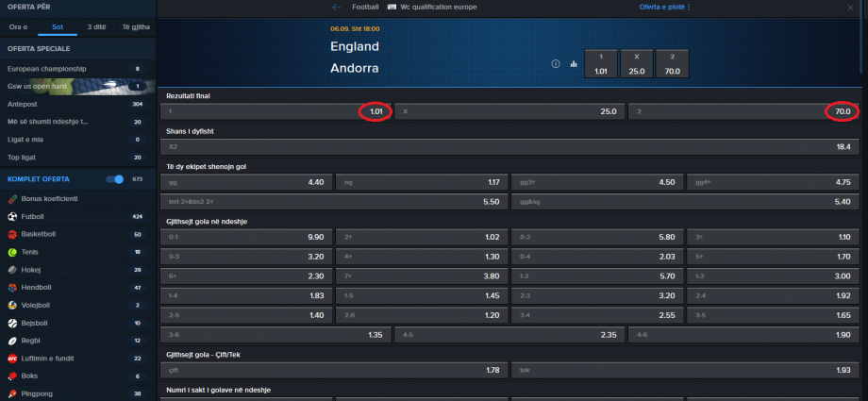Switch to the Sot tab
This screenshot has width=868, height=401.
tap(58, 26)
